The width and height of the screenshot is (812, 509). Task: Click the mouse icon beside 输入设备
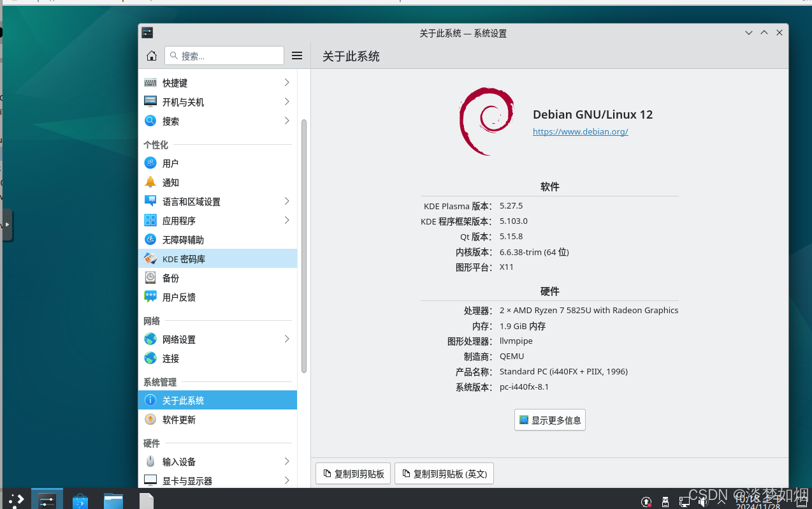pyautogui.click(x=150, y=461)
